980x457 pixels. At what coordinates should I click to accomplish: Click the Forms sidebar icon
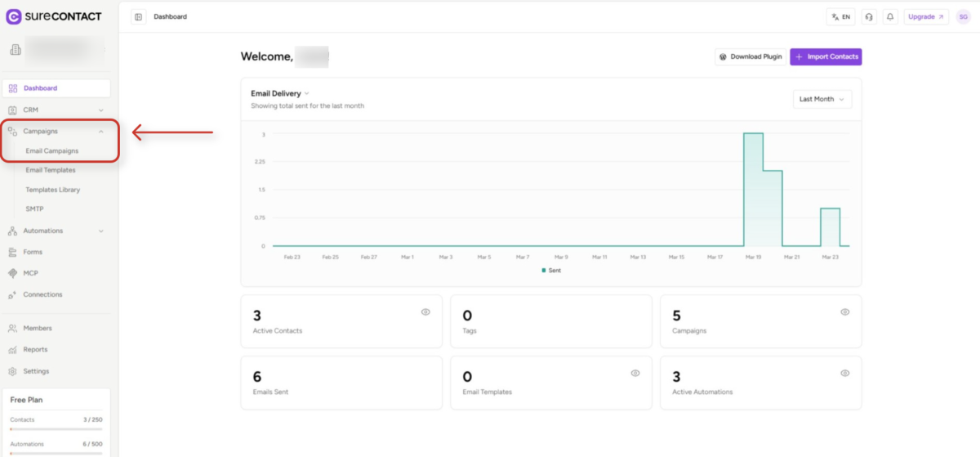tap(13, 252)
